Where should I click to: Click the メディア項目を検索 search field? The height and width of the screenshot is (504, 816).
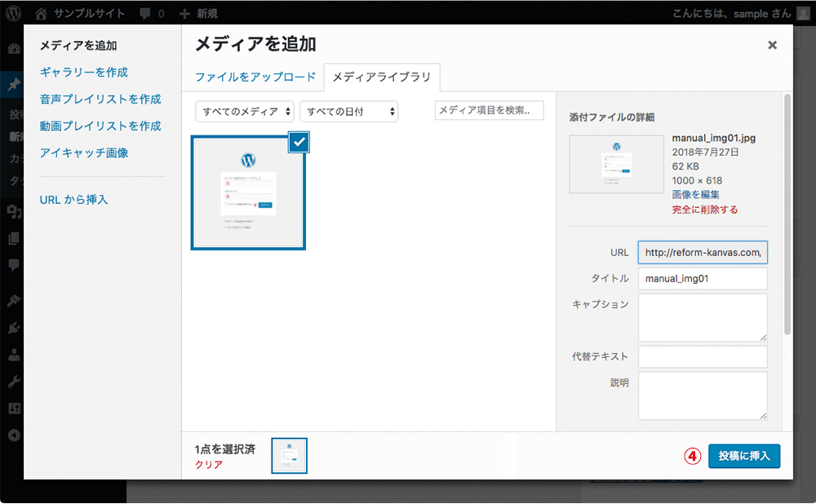(490, 110)
